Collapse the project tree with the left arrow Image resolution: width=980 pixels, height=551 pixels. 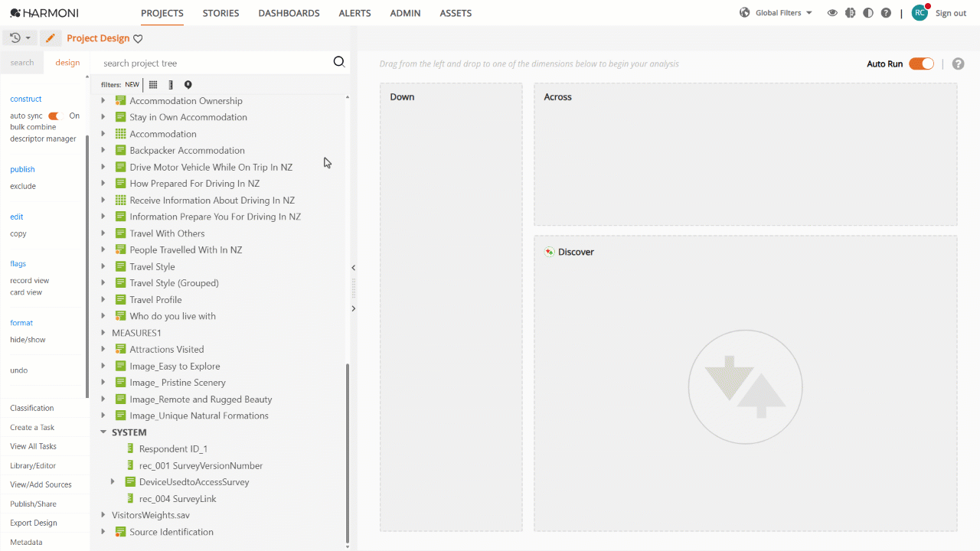coord(353,268)
